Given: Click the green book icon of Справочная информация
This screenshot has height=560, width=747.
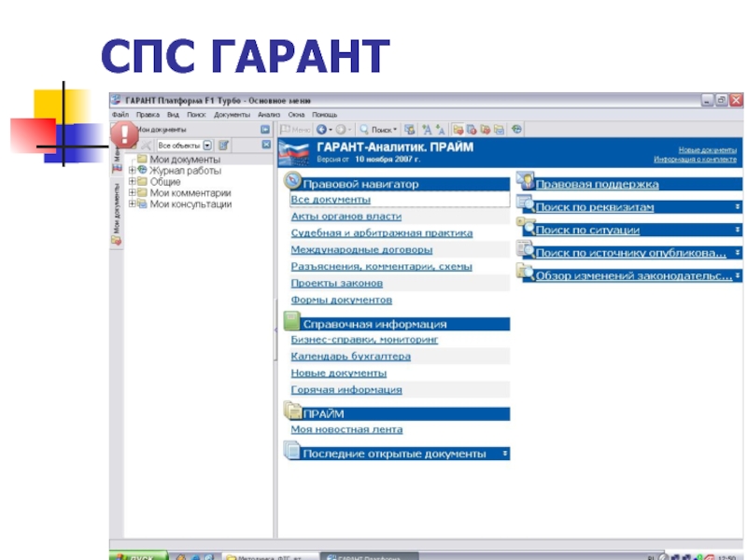Looking at the screenshot, I should pos(292,320).
